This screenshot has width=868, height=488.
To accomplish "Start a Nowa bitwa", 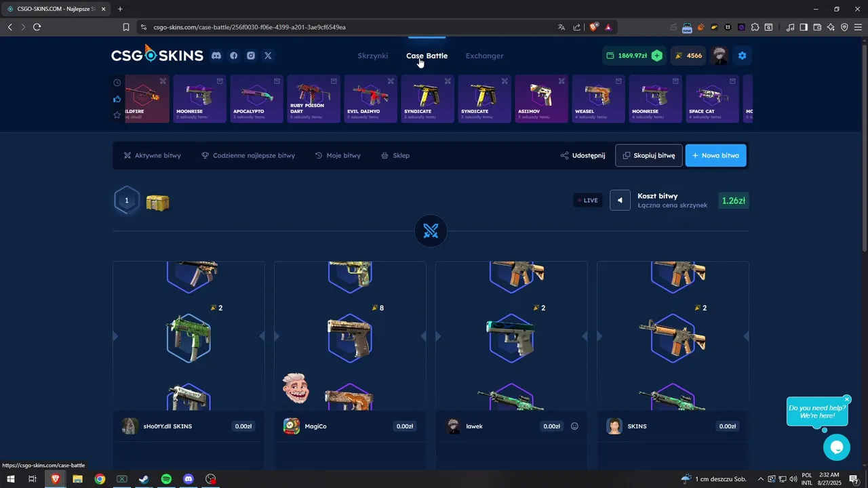I will (716, 155).
